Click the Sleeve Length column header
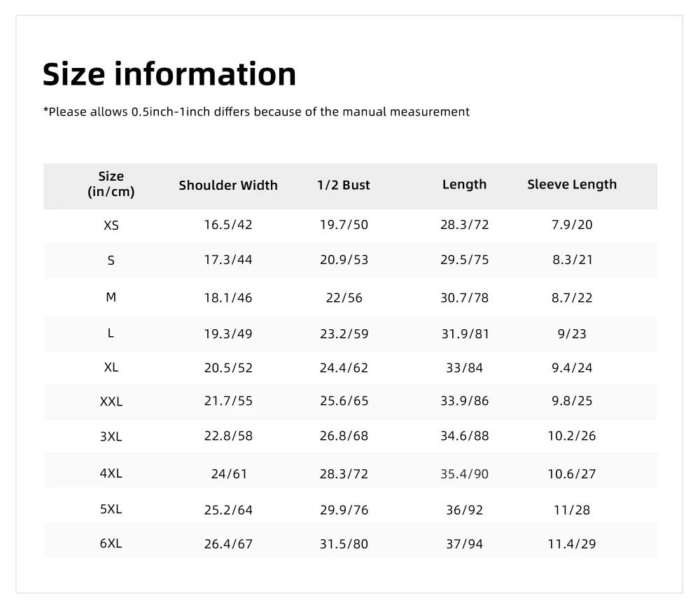Viewport: 700px width, 610px height. point(572,184)
